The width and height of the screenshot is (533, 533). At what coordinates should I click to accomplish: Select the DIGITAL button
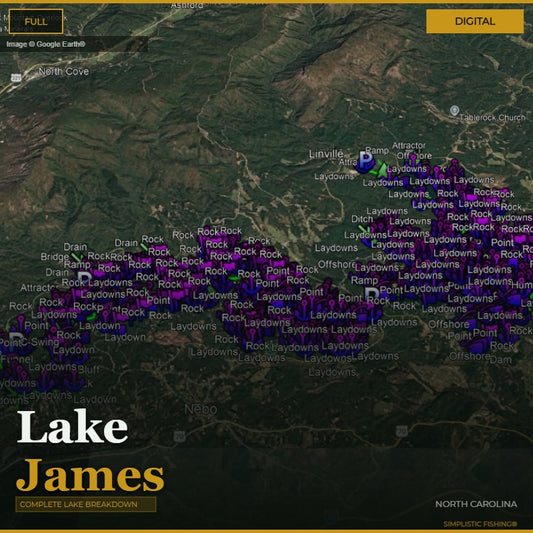pos(475,21)
